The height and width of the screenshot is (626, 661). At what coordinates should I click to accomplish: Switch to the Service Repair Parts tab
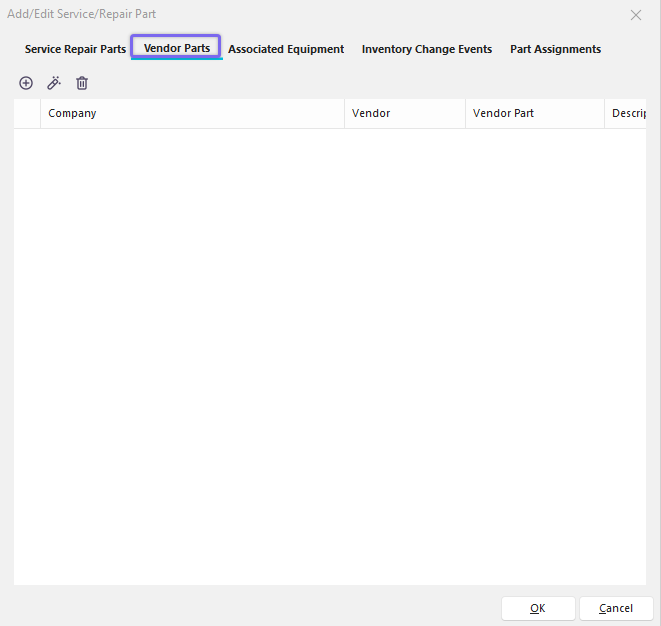click(75, 49)
